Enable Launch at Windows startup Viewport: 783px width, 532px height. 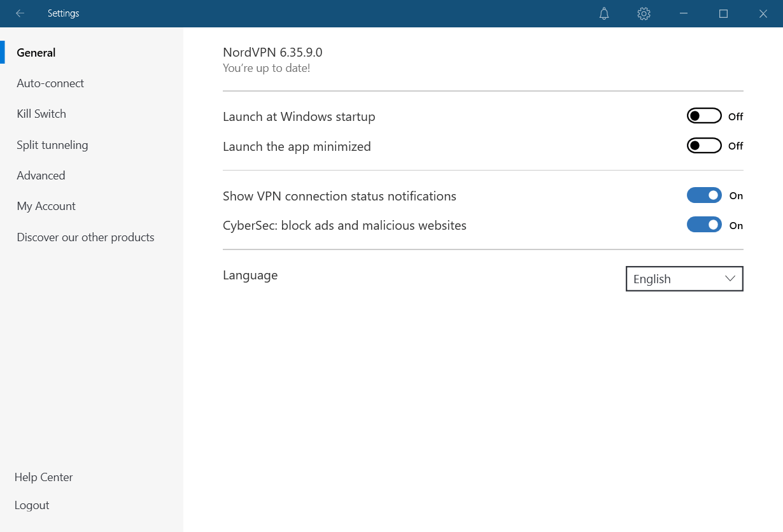pos(704,116)
